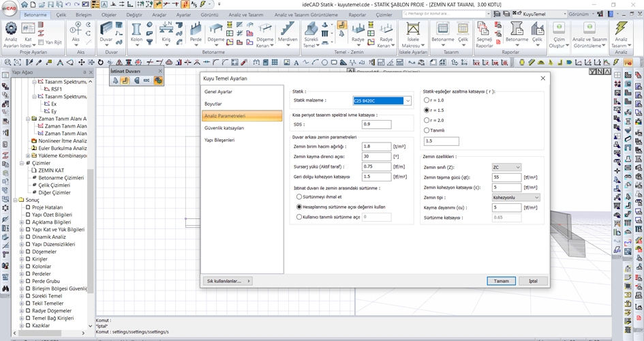Screen dimensions: 644x341
Task: Click Zemin birim hacim ağırlığı field
Action: (x=377, y=146)
